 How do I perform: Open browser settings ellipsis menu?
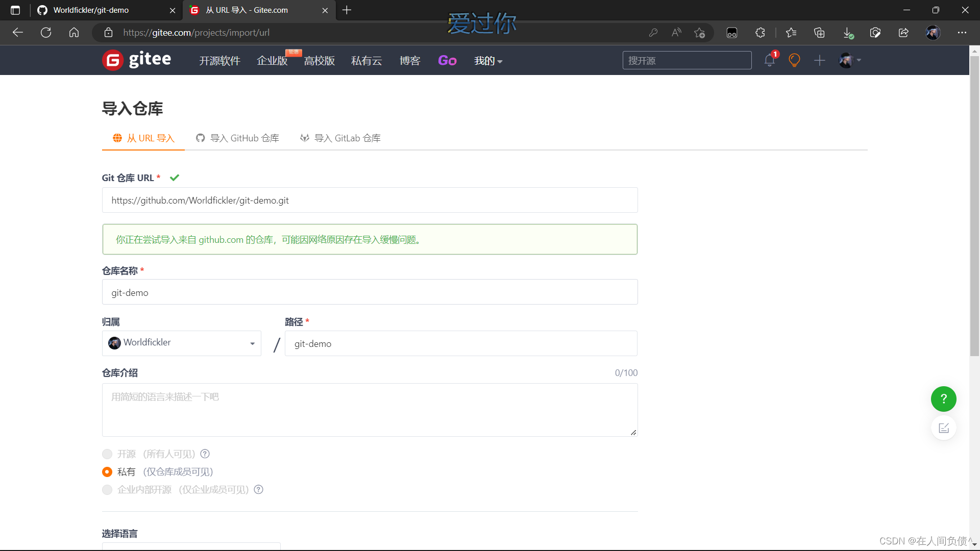(962, 33)
